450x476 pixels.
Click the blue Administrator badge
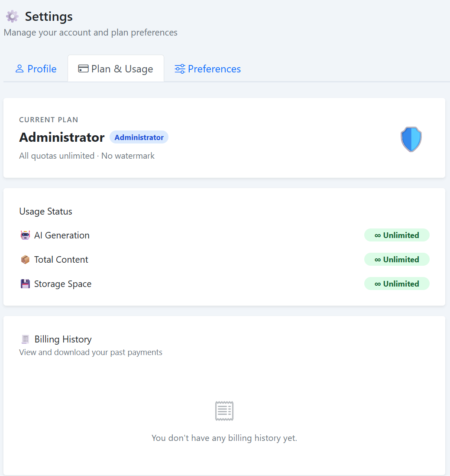pos(139,137)
